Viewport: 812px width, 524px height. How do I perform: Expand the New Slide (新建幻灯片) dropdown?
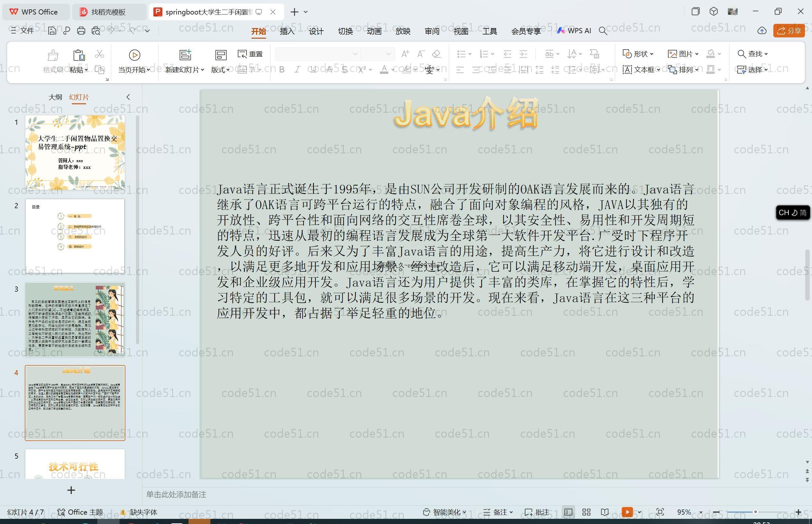[x=184, y=70]
